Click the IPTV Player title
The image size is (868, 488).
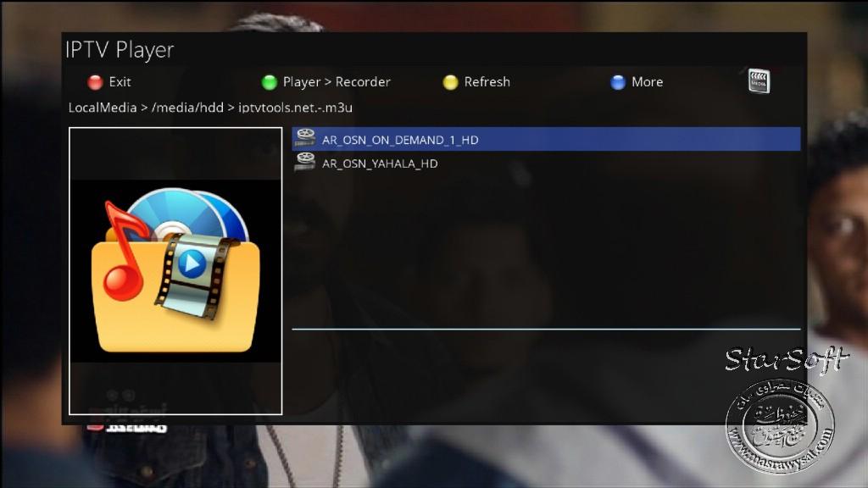coord(120,50)
